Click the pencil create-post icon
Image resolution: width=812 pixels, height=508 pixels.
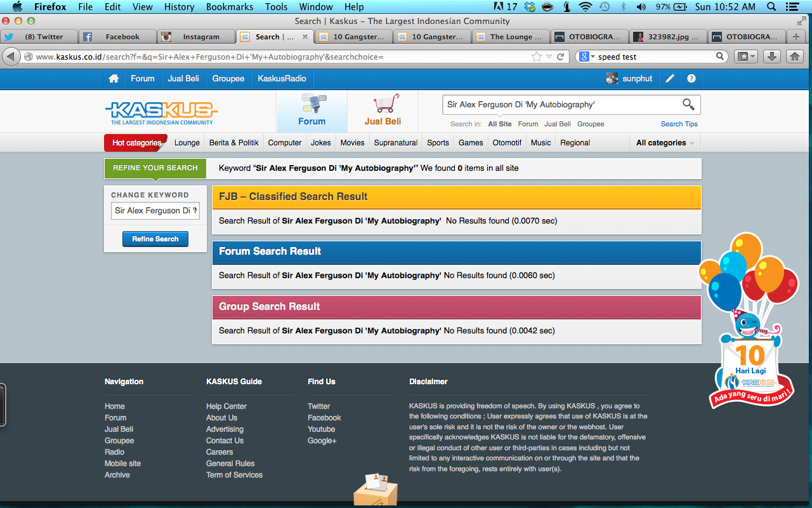pyautogui.click(x=670, y=79)
